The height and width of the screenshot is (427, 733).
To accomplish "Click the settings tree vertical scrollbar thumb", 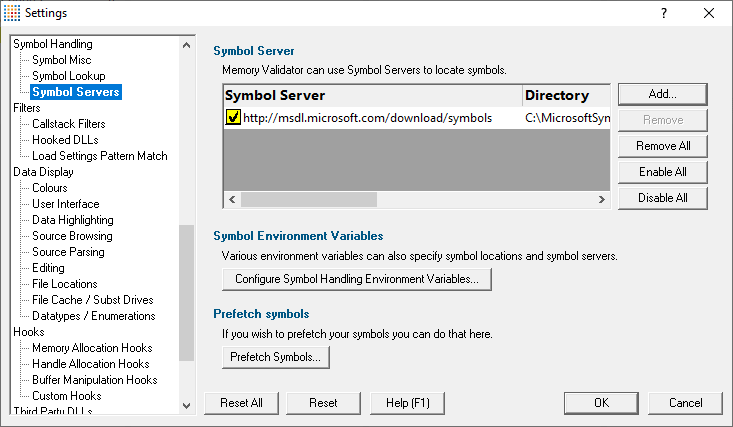I will [x=187, y=293].
